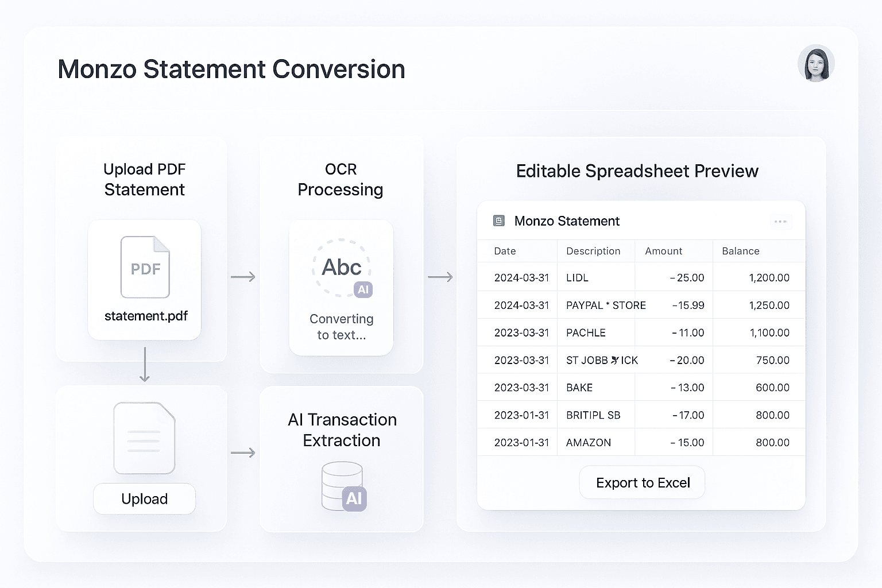Click the Upload button
Image resolution: width=882 pixels, height=588 pixels.
pos(144,499)
